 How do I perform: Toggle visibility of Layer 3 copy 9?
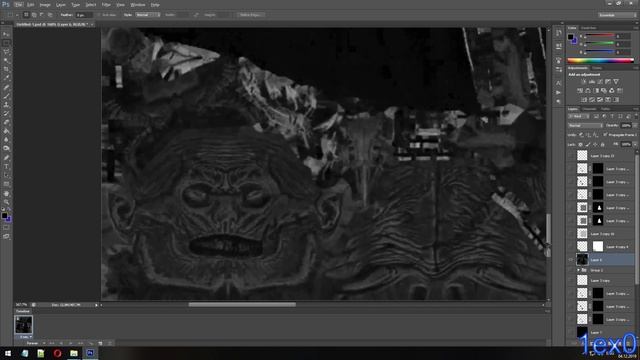click(x=571, y=247)
